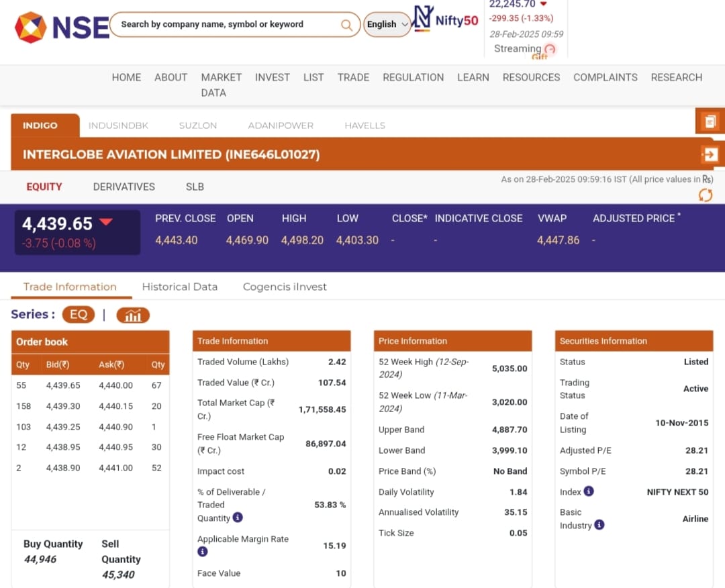Click info icon under Applicable Margin Rate
The width and height of the screenshot is (725, 588).
pos(202,552)
